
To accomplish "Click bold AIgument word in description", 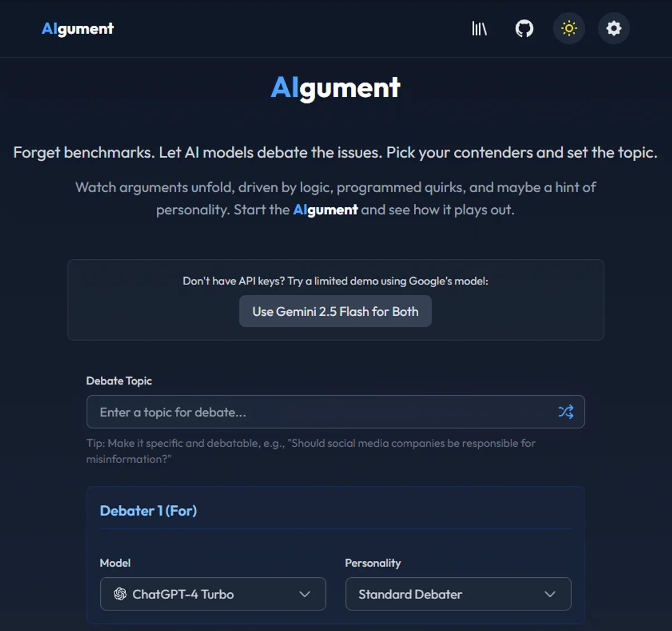I will pyautogui.click(x=325, y=210).
